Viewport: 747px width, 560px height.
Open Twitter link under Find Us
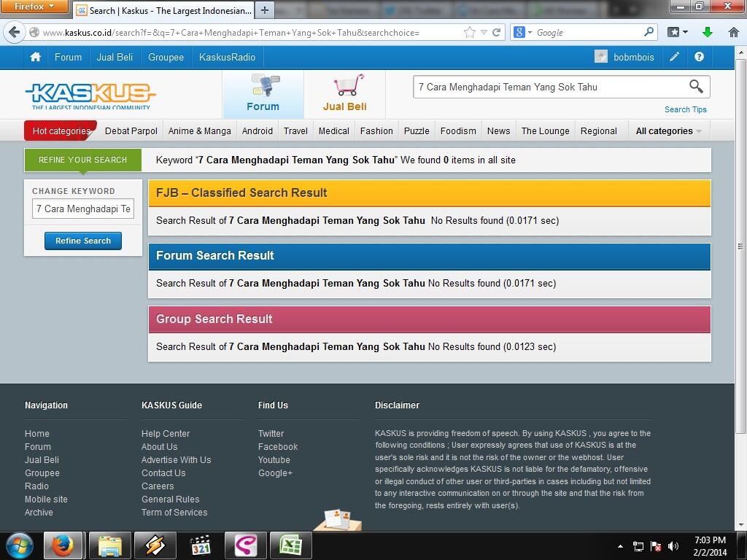click(x=271, y=434)
